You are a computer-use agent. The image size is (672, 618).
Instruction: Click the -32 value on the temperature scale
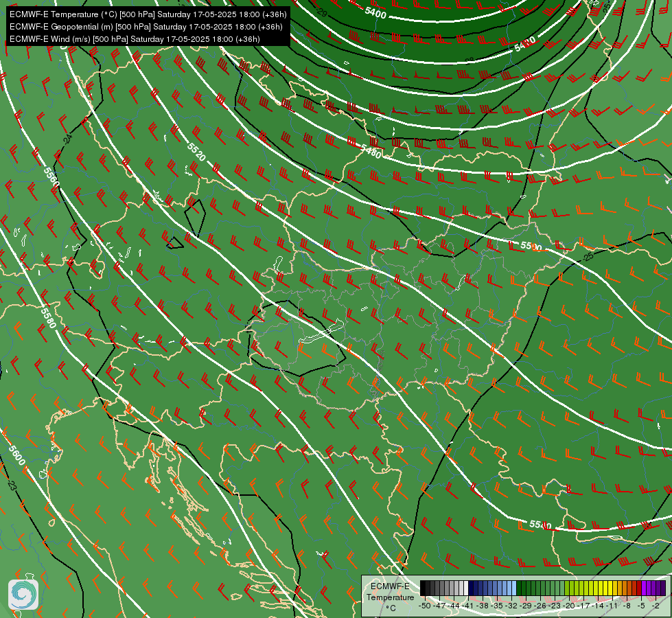[511, 606]
